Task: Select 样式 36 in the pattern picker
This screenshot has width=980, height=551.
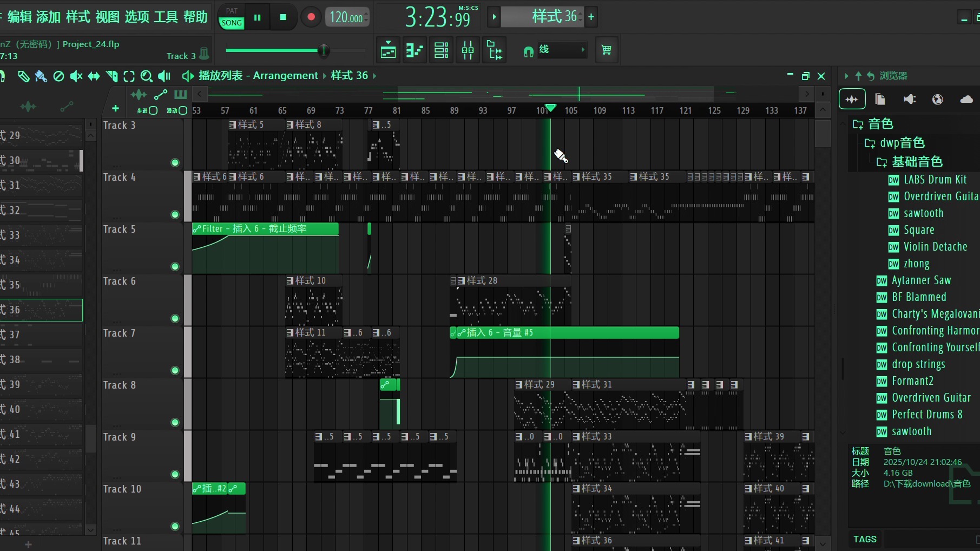Action: (x=41, y=310)
